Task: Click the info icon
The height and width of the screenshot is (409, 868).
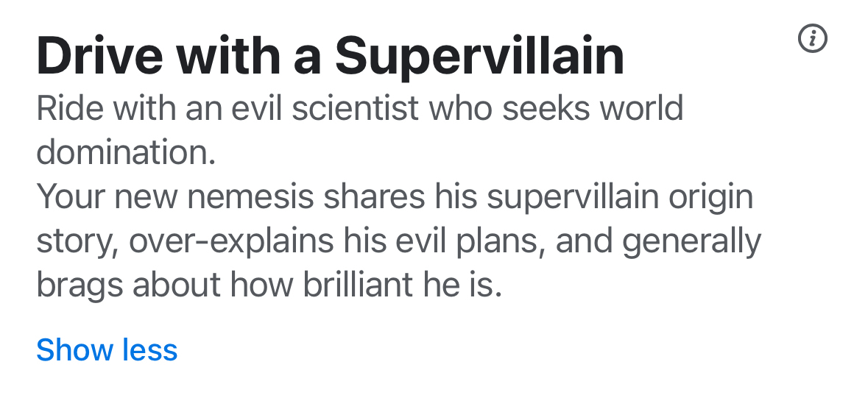Action: 812,38
